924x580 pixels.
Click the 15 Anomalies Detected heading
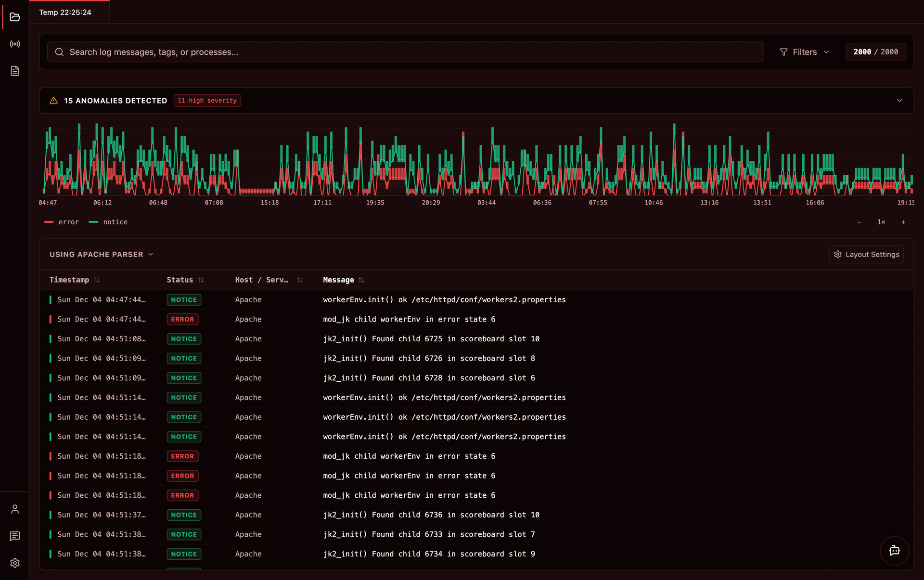pyautogui.click(x=115, y=101)
